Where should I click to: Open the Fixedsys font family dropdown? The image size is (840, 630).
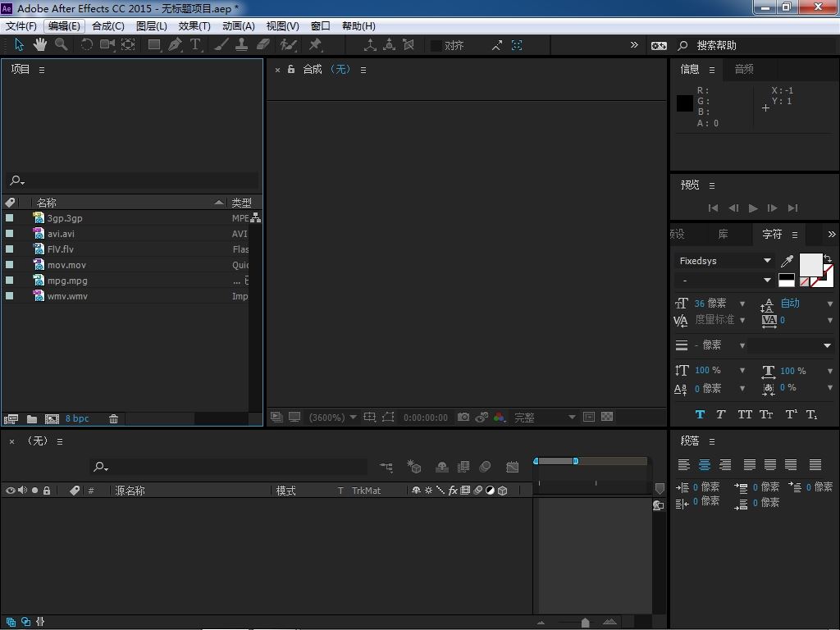(724, 261)
